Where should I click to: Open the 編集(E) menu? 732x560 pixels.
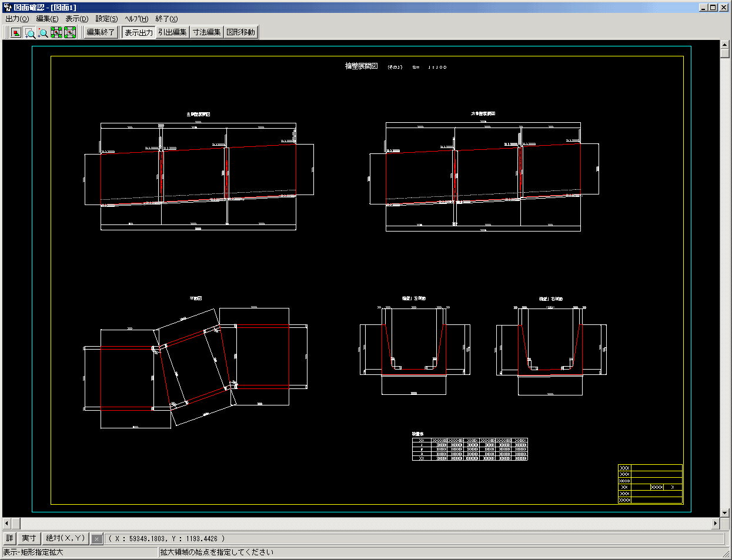pos(47,19)
